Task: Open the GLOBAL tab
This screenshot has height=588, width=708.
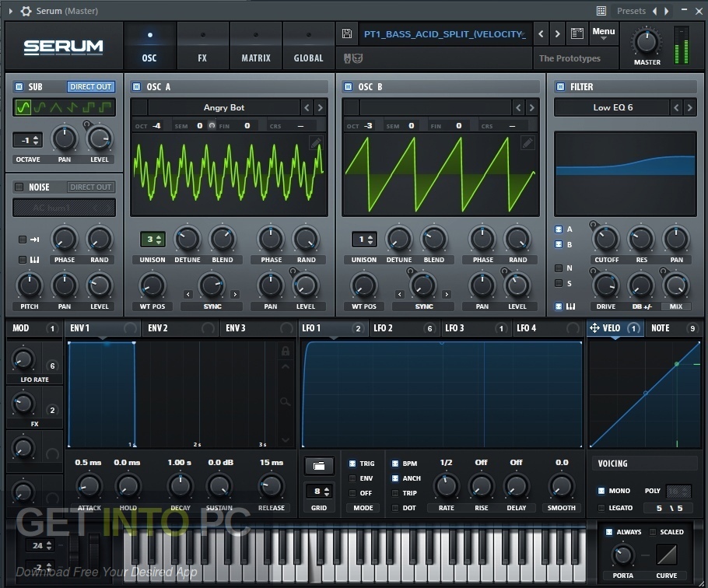Action: point(308,47)
